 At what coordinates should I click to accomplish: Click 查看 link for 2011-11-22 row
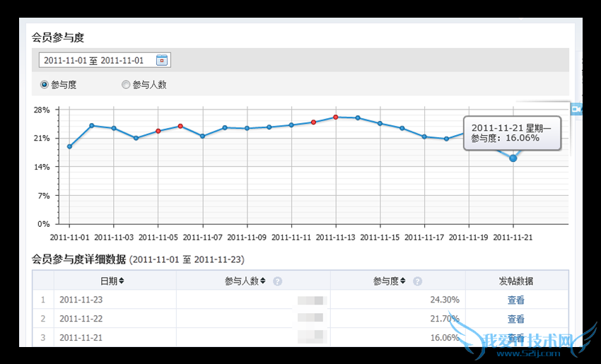(x=515, y=319)
